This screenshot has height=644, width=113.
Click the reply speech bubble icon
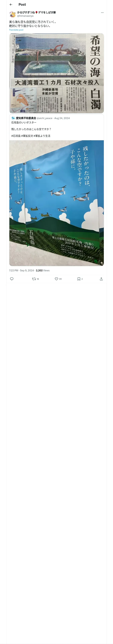[12, 279]
